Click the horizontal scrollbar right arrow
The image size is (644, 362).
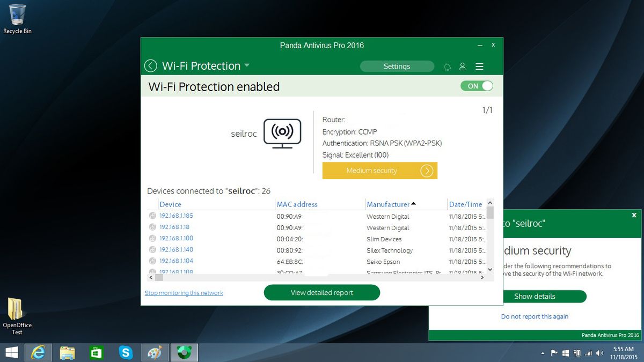tap(482, 277)
